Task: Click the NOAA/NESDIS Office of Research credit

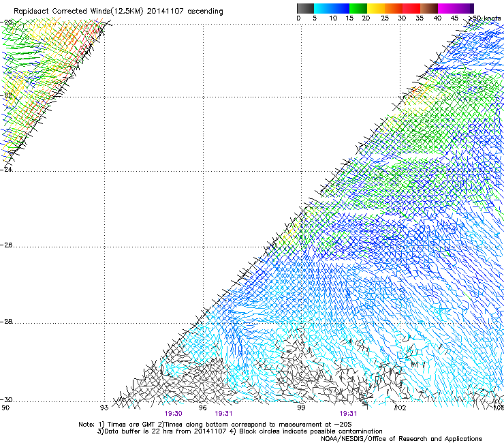Action: [401, 439]
